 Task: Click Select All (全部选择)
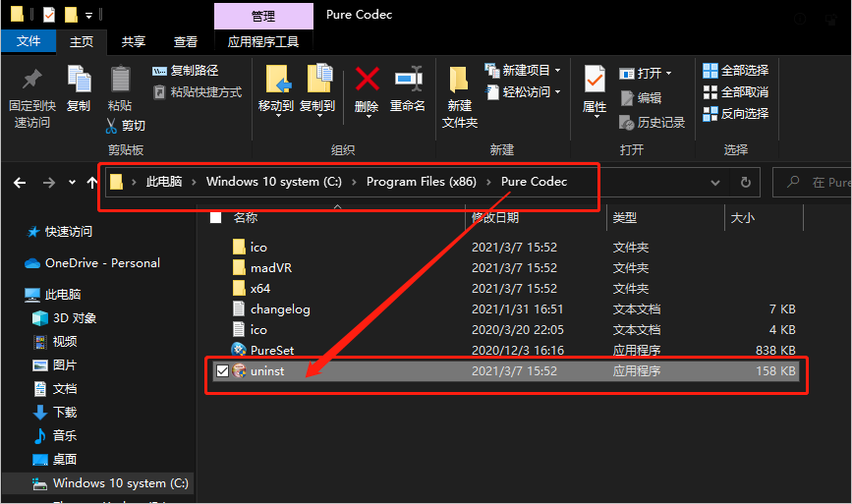coord(736,71)
